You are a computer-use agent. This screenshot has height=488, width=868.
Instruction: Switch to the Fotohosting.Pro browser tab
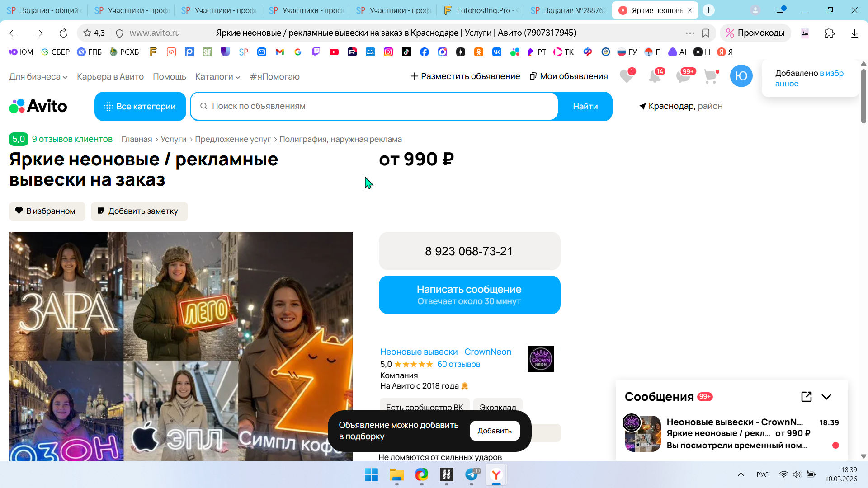481,10
